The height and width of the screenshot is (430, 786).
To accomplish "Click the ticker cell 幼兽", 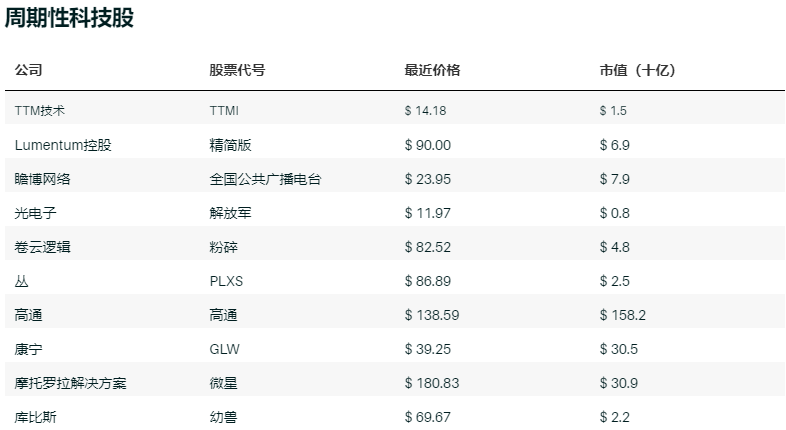I will pos(224,417).
